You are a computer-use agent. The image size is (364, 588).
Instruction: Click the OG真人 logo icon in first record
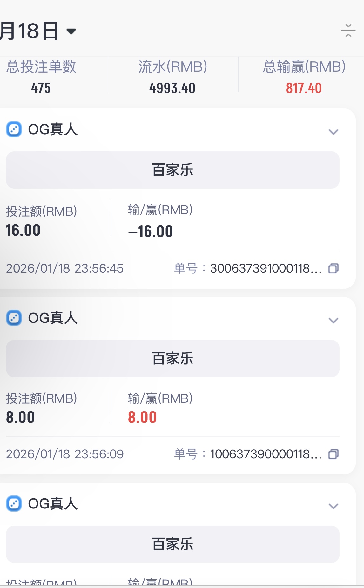14,129
